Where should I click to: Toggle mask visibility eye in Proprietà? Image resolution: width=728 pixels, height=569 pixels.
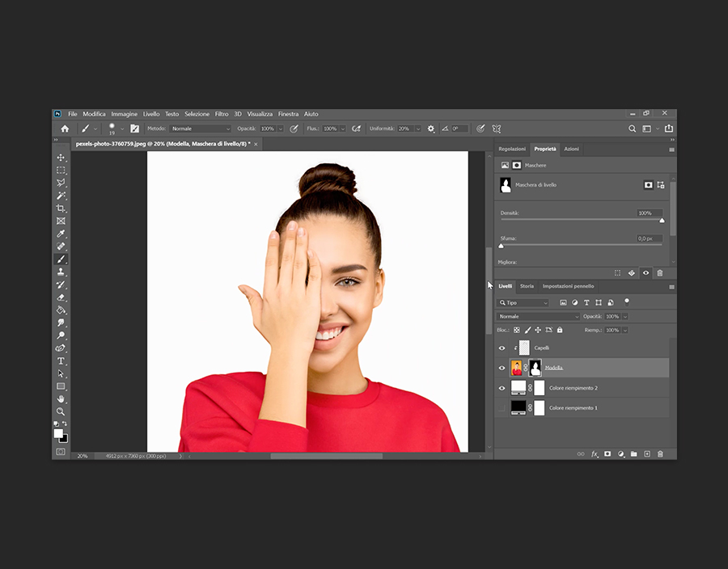point(645,272)
